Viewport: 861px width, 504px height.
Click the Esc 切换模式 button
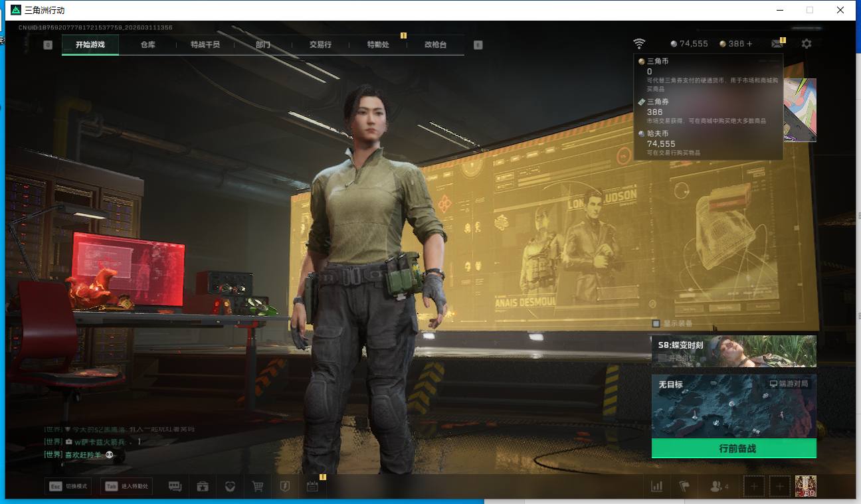click(x=68, y=486)
